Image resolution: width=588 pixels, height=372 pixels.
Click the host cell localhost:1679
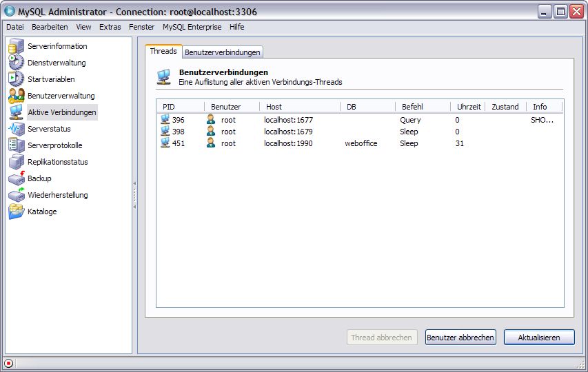288,131
